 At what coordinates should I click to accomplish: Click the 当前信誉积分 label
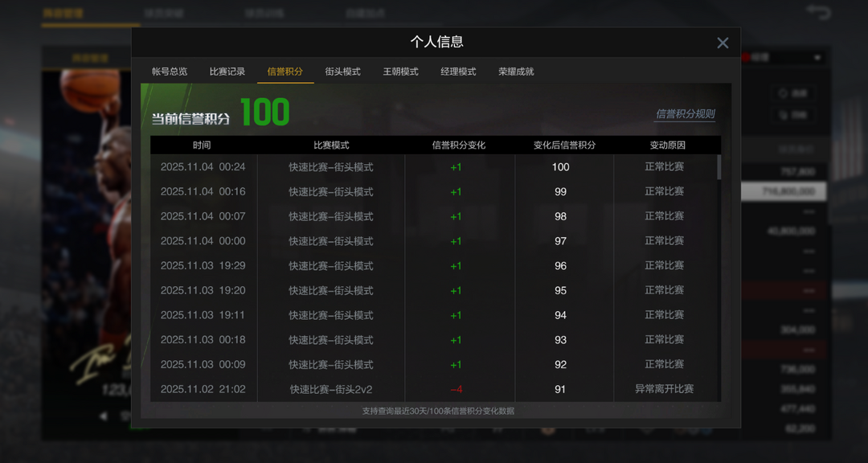point(191,118)
